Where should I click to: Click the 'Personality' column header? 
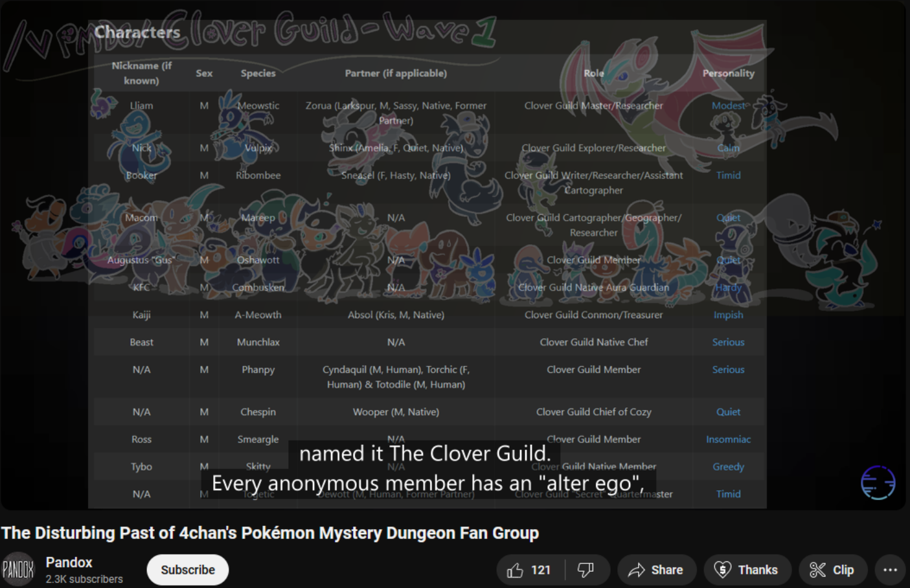pyautogui.click(x=728, y=73)
